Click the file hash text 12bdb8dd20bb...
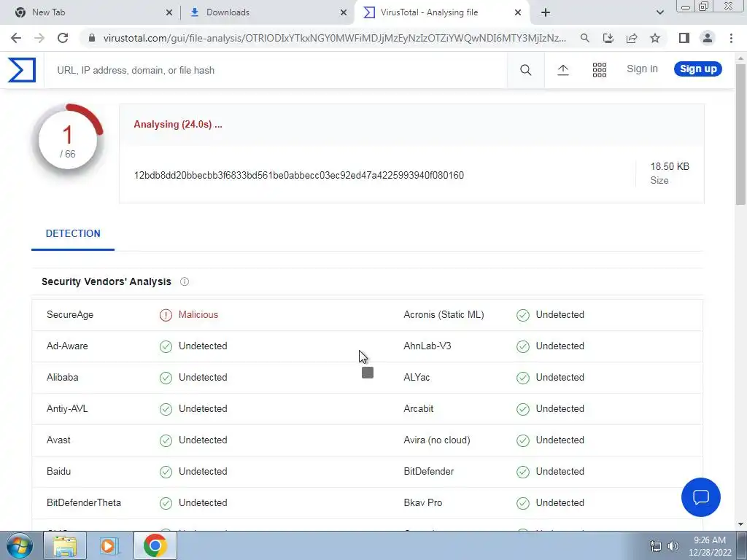 point(298,175)
